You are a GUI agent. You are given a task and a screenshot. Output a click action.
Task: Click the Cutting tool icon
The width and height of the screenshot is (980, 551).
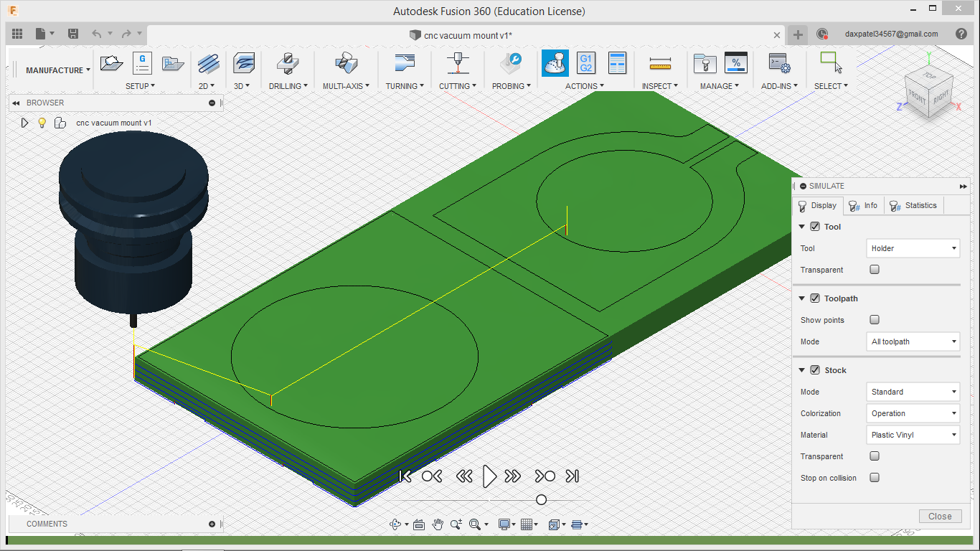pyautogui.click(x=458, y=63)
